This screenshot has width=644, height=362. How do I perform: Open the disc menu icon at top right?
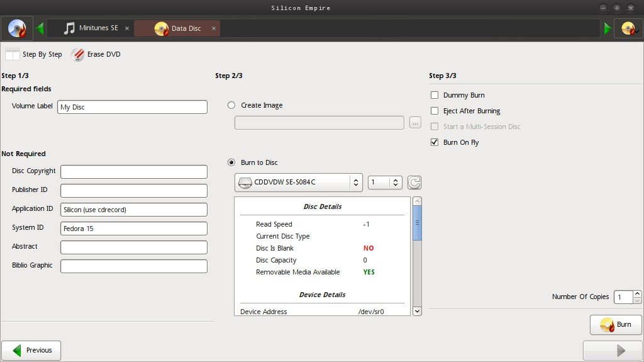click(629, 28)
